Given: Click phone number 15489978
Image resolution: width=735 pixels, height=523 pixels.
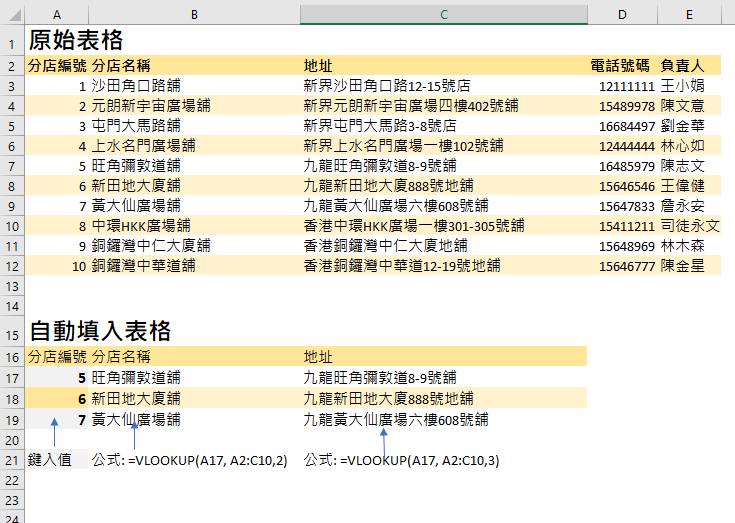Looking at the screenshot, I should tap(627, 106).
